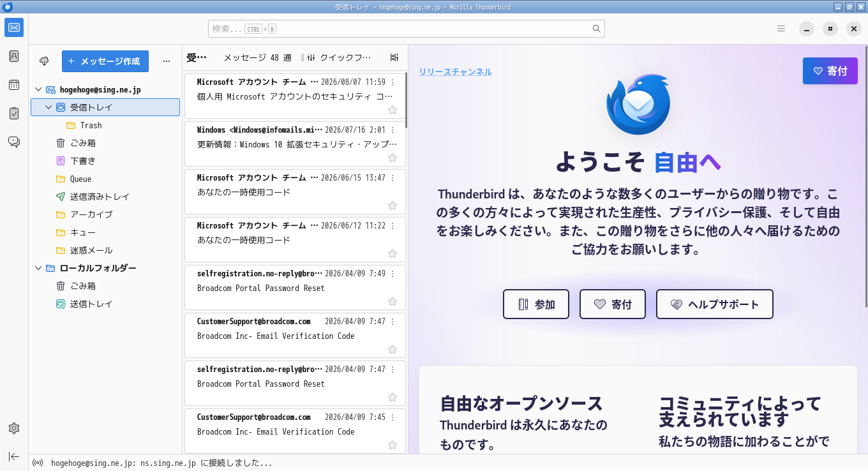Click the ヘルプサポート button
The width and height of the screenshot is (868, 471).
(715, 304)
